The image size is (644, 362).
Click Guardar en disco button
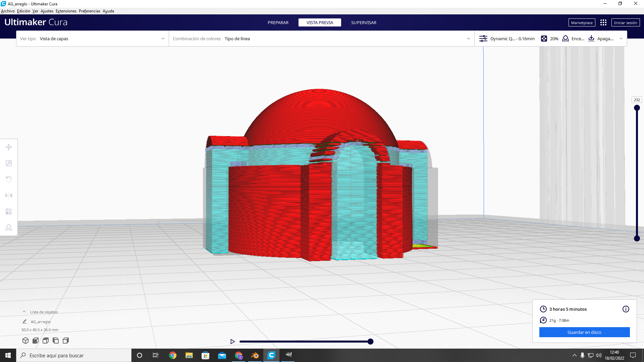coord(584,332)
